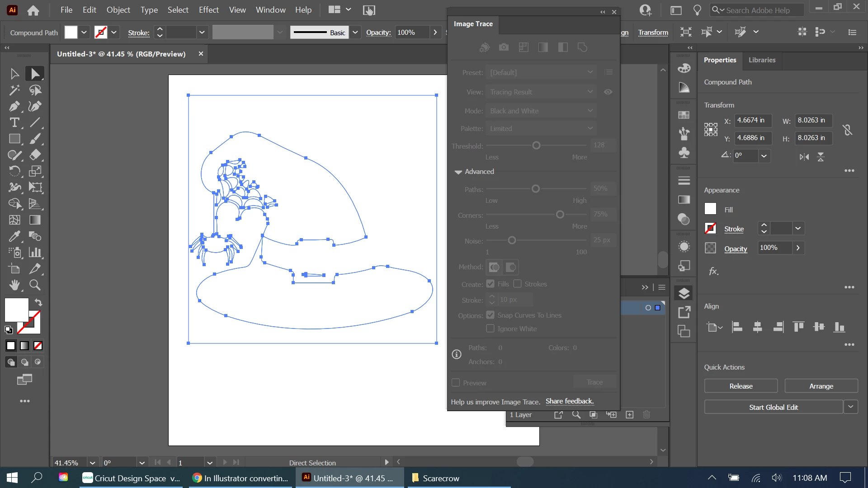Pick the Zoom tool
Viewport: 868px width, 488px height.
[x=35, y=285]
